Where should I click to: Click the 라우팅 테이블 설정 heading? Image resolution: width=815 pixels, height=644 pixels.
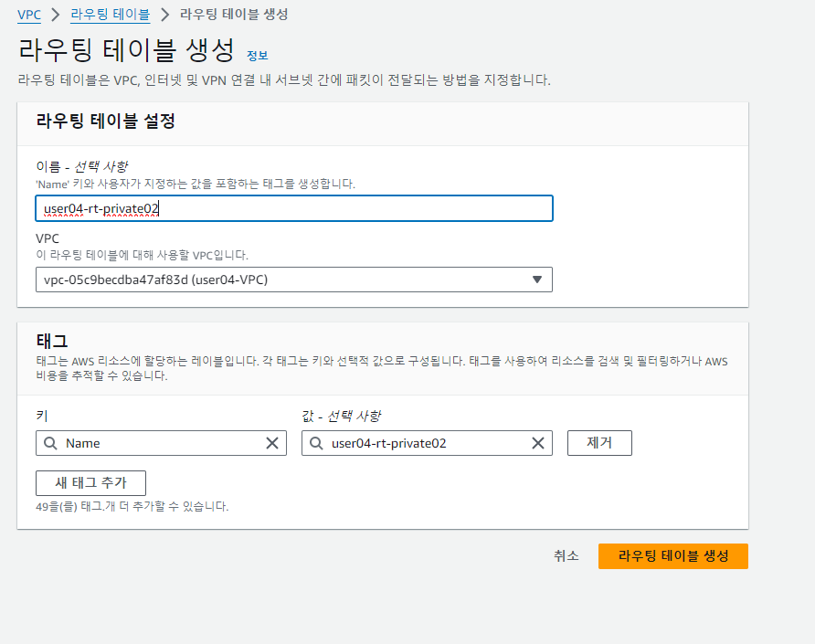click(x=105, y=121)
